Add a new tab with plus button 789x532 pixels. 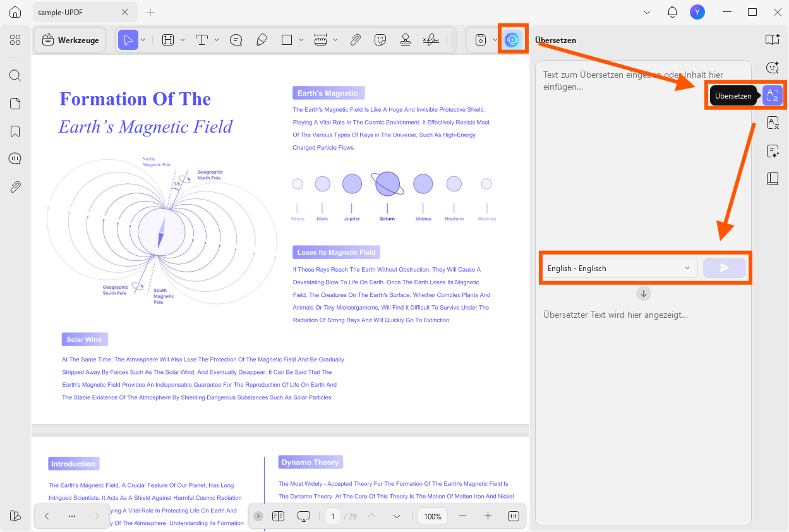pos(150,12)
